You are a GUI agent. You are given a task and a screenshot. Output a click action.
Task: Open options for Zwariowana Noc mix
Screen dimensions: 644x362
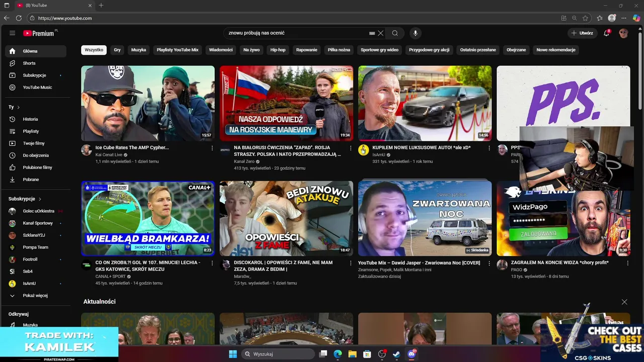pyautogui.click(x=489, y=263)
